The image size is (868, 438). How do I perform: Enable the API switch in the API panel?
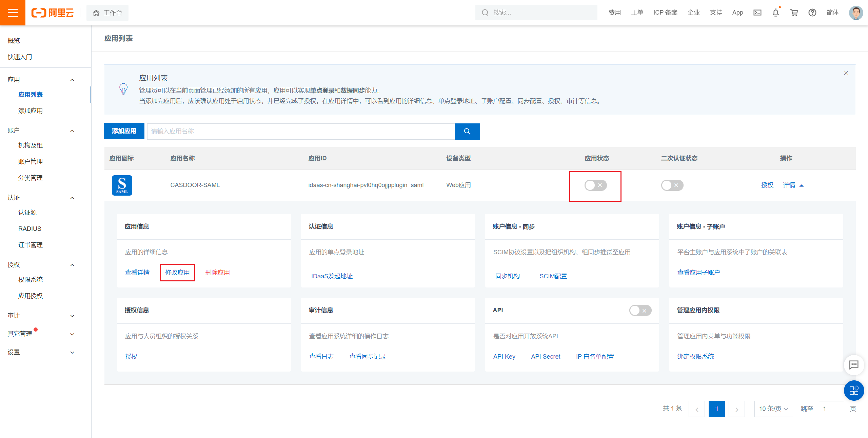pos(640,310)
